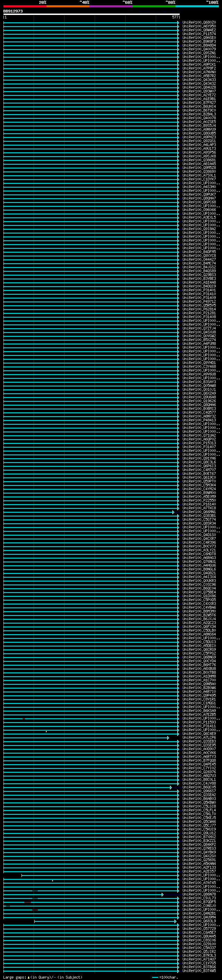Select hit label UniRef100_A2YE72

pyautogui.click(x=199, y=95)
